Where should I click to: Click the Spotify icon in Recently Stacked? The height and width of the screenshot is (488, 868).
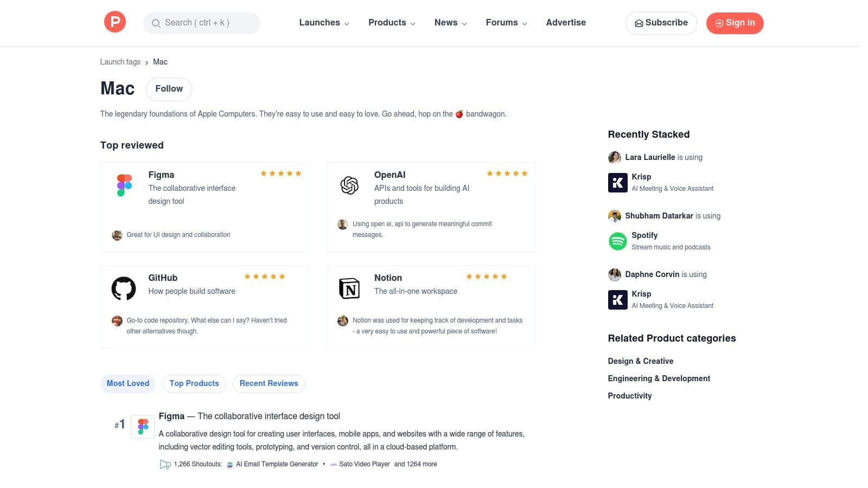point(617,241)
